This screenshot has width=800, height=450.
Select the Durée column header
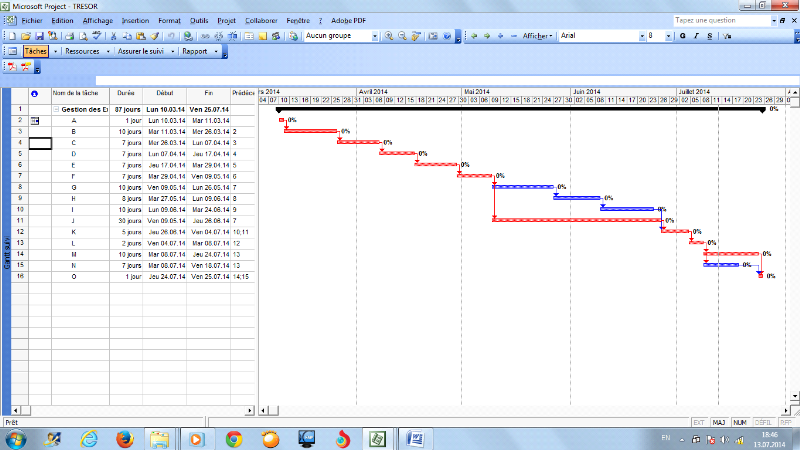[x=126, y=95]
